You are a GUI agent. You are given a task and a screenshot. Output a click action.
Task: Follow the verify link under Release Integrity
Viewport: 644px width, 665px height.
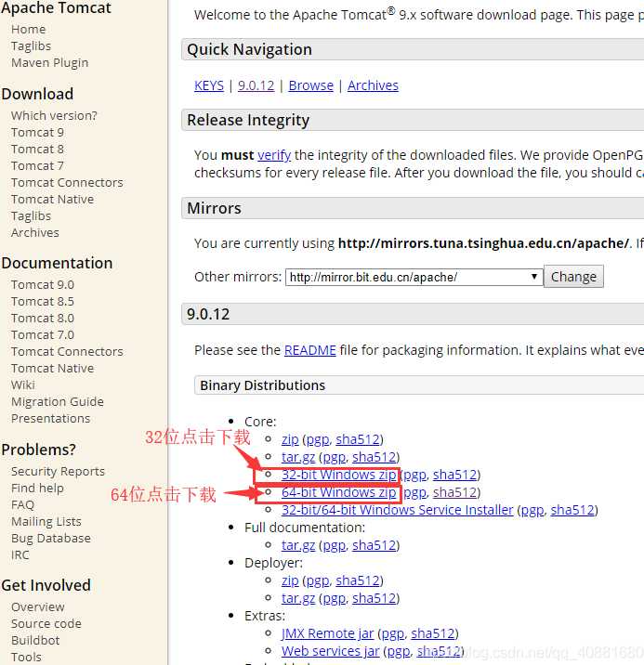[x=274, y=155]
